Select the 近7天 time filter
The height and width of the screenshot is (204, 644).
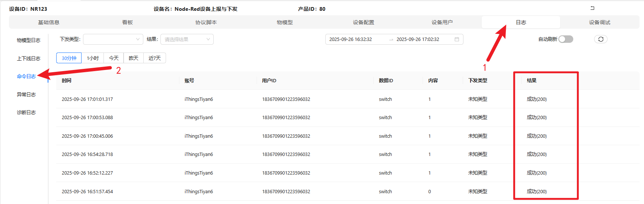click(x=154, y=58)
